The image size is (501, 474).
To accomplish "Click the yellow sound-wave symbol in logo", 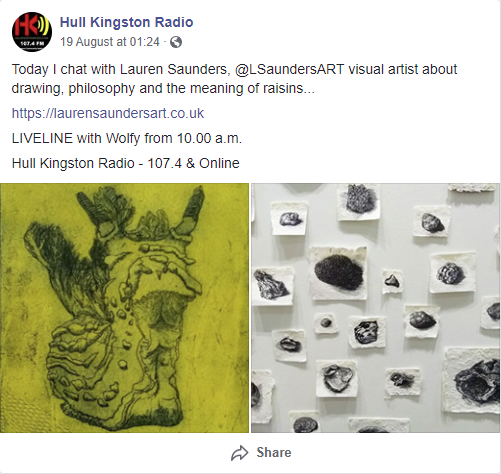I will pos(43,27).
